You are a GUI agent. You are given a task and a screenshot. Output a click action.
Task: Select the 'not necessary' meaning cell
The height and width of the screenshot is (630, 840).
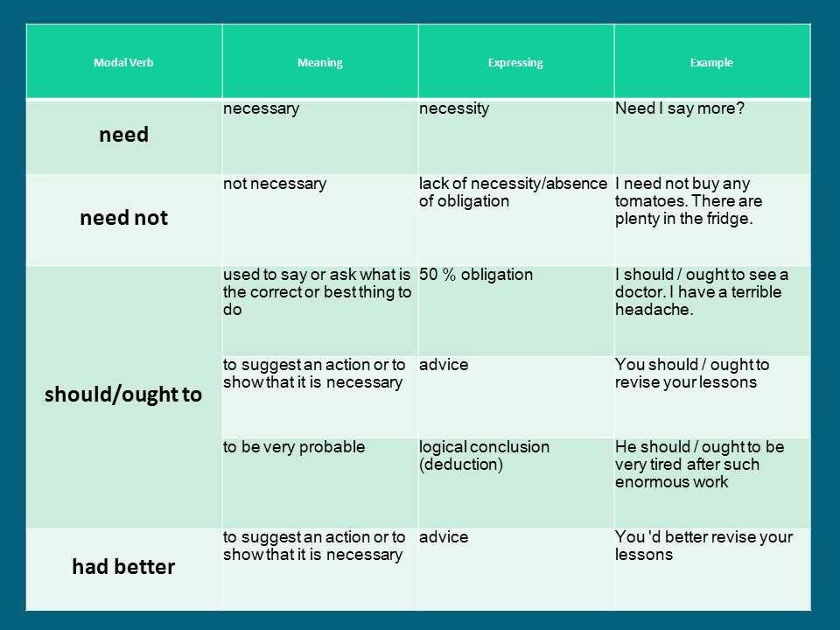(275, 184)
